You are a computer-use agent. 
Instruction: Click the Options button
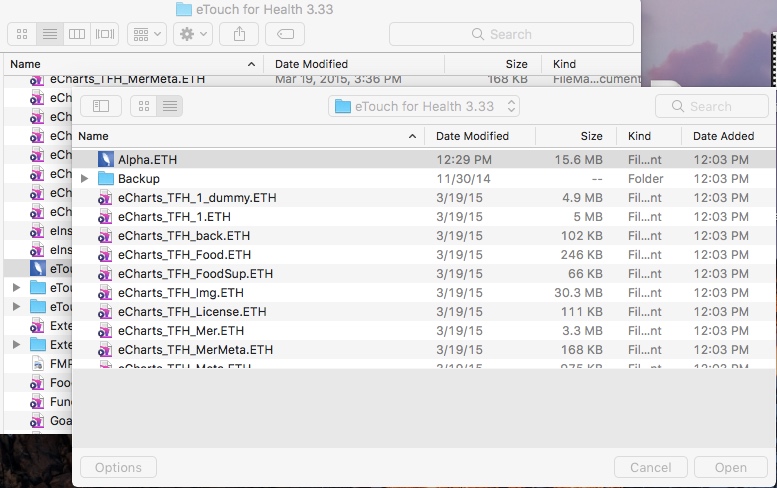point(118,467)
